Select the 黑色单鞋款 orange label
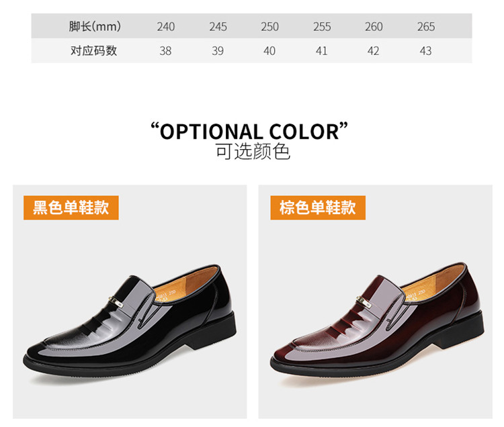Viewport: 504px width, 427px height. 71,207
